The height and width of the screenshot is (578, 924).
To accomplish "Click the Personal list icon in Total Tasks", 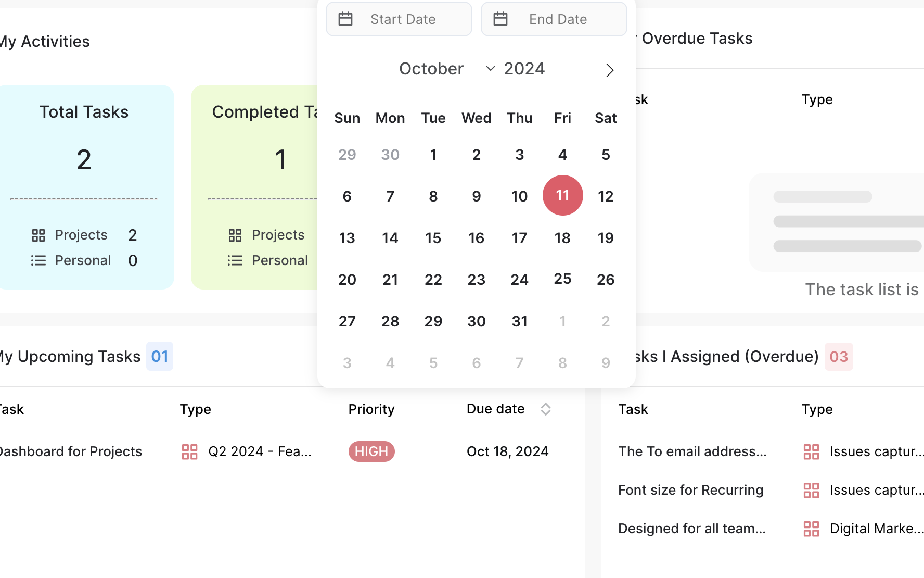I will (38, 260).
